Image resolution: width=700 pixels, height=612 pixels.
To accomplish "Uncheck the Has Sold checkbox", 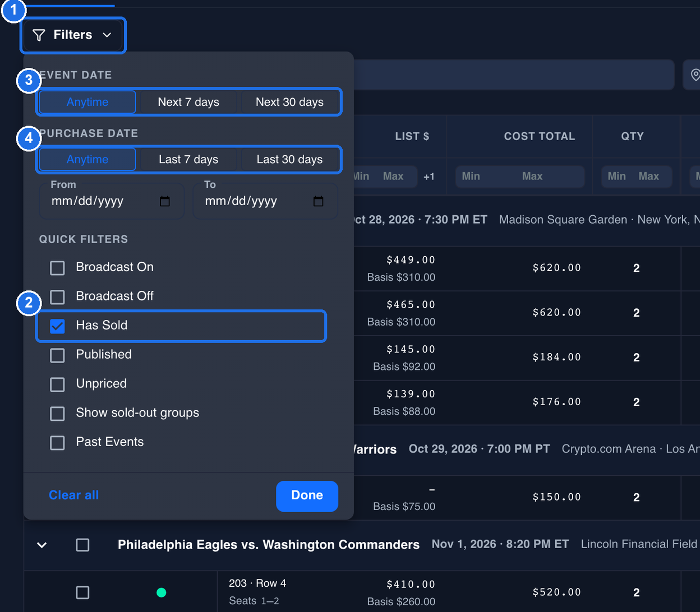I will [57, 326].
